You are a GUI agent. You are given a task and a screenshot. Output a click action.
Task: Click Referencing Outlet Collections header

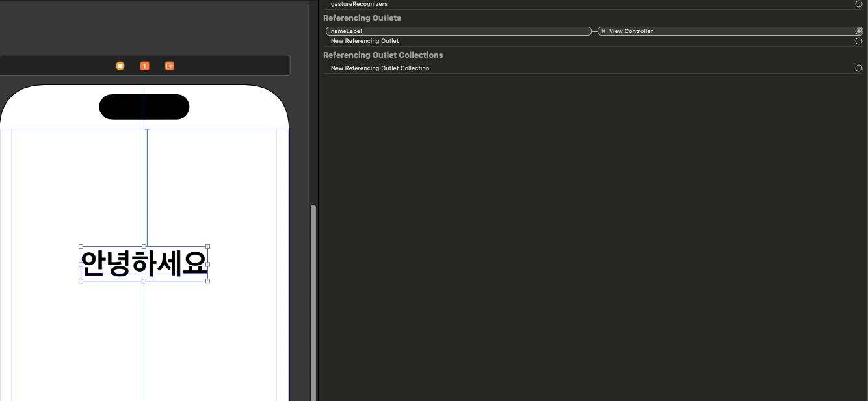(x=383, y=55)
